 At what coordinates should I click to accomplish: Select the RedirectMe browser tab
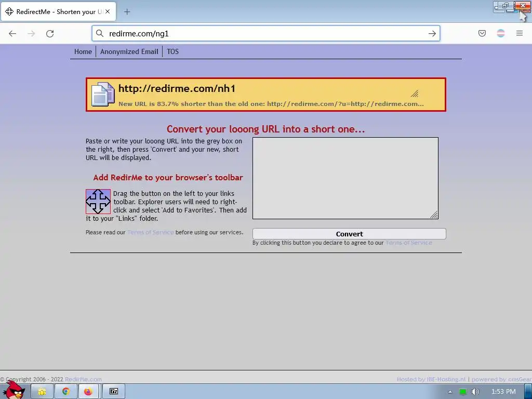[x=58, y=11]
